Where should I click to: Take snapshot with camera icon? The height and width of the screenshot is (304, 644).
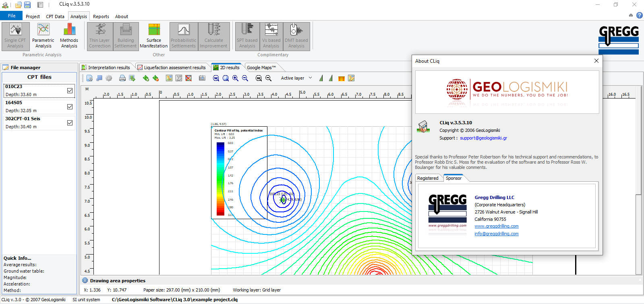tap(202, 78)
